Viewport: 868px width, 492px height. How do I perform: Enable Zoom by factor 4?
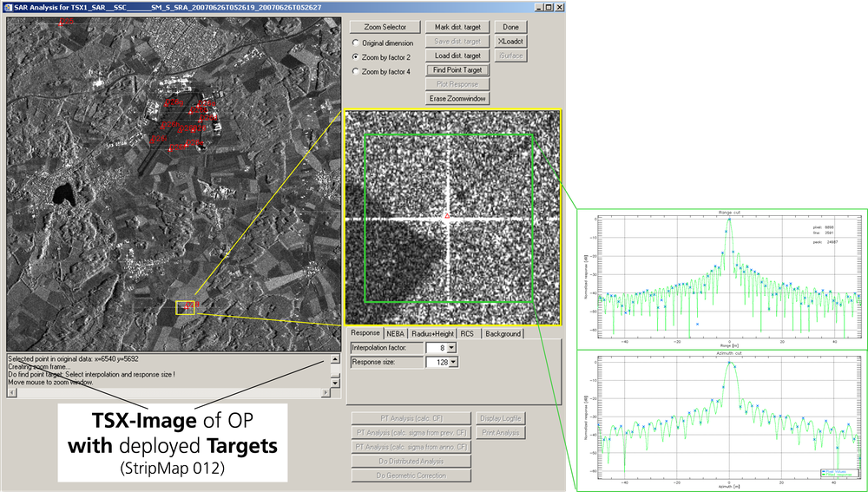point(355,71)
